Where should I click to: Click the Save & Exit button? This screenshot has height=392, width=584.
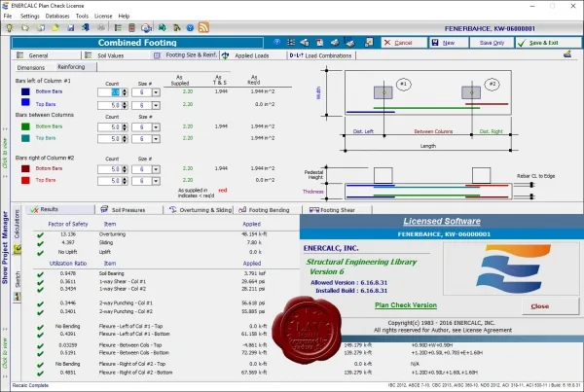pyautogui.click(x=548, y=43)
